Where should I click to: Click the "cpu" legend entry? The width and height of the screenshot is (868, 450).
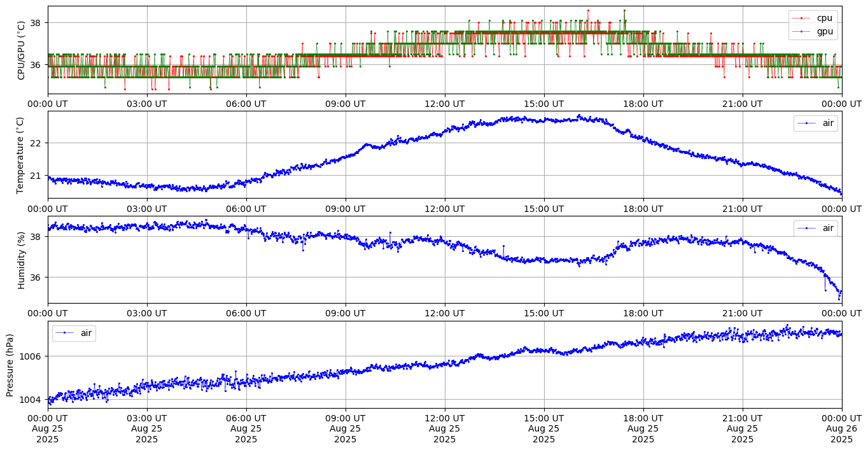813,18
